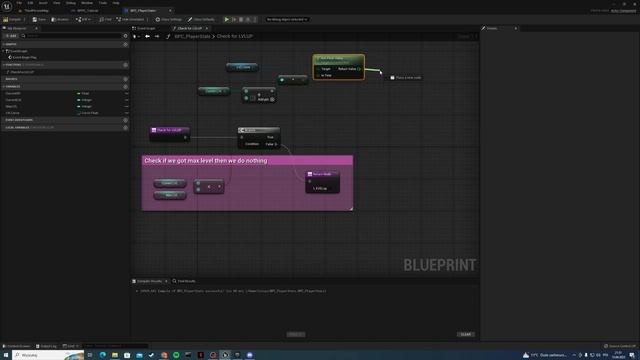The image size is (640, 360).
Task: Click the Return Value output pin
Action: [359, 69]
